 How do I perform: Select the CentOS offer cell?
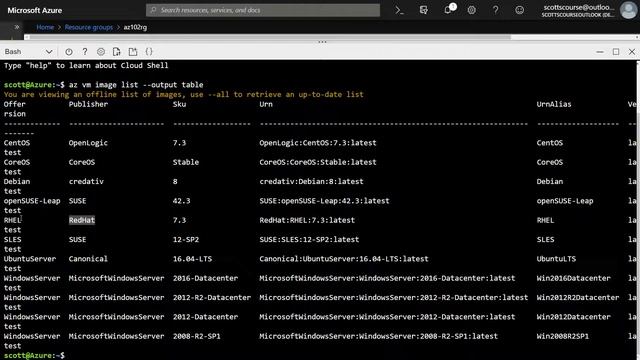coord(17,143)
